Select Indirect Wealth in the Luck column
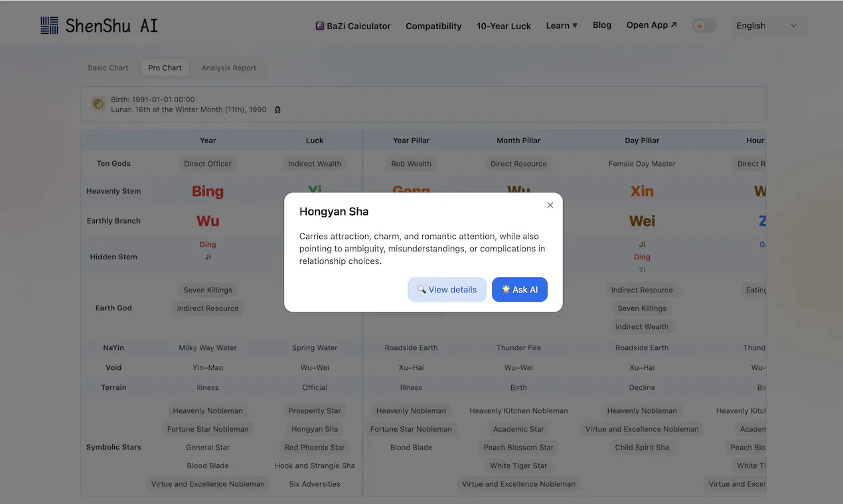This screenshot has width=843, height=504. 315,164
